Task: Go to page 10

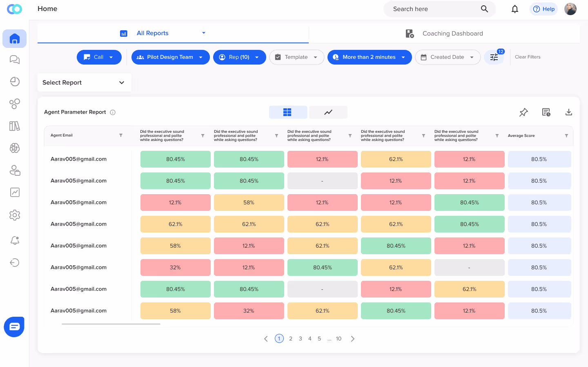Action: (x=339, y=339)
